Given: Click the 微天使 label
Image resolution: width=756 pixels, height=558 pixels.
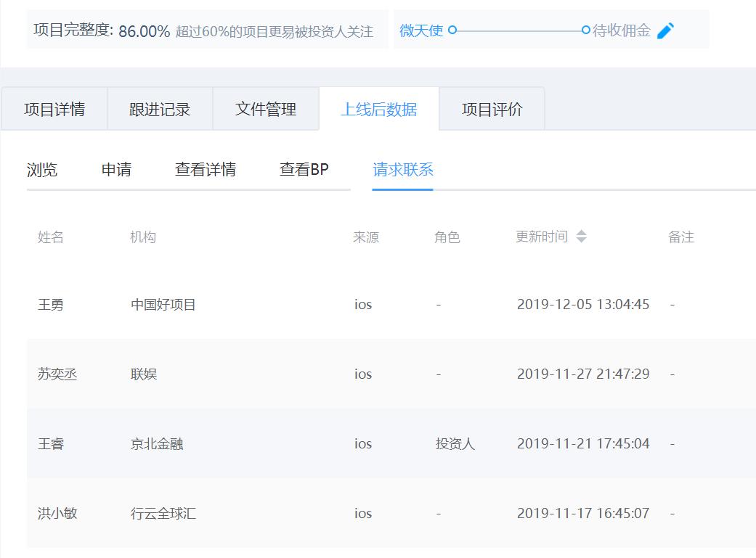Looking at the screenshot, I should [421, 30].
